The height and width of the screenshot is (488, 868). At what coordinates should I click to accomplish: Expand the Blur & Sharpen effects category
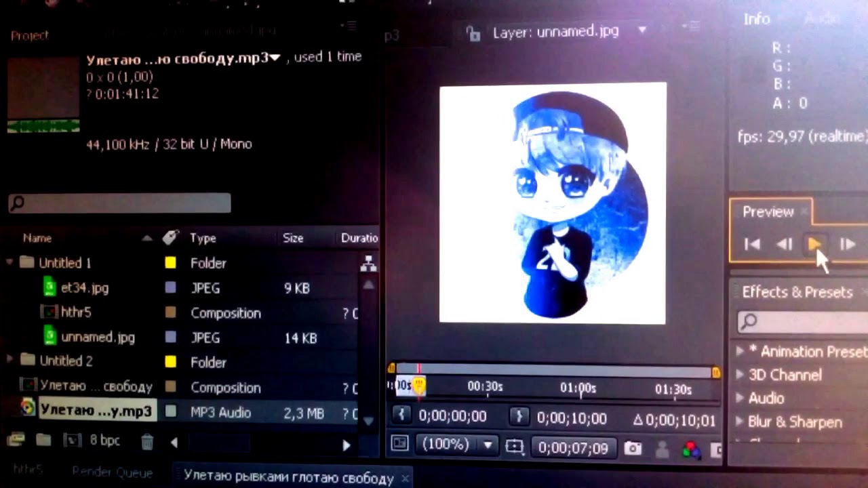point(741,422)
